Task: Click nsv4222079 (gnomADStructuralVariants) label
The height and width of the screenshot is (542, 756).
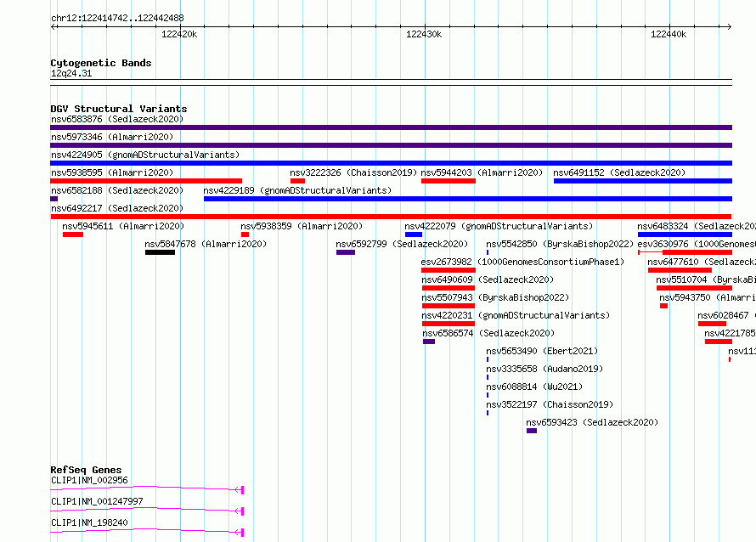Action: point(499,226)
